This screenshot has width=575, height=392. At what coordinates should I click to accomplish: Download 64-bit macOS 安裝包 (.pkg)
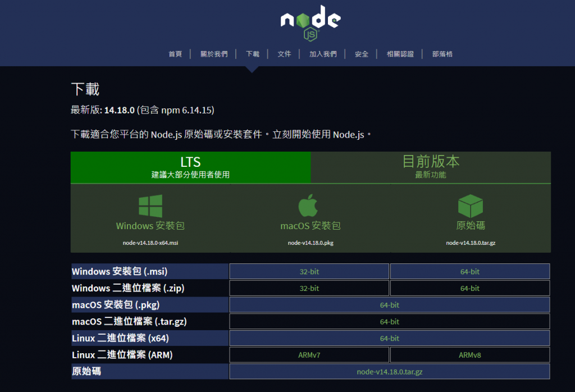click(390, 305)
